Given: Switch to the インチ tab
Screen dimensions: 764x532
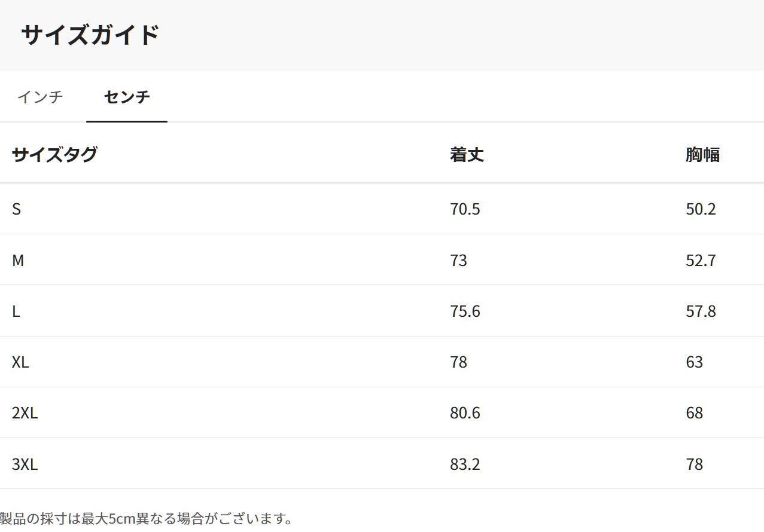Looking at the screenshot, I should (40, 97).
